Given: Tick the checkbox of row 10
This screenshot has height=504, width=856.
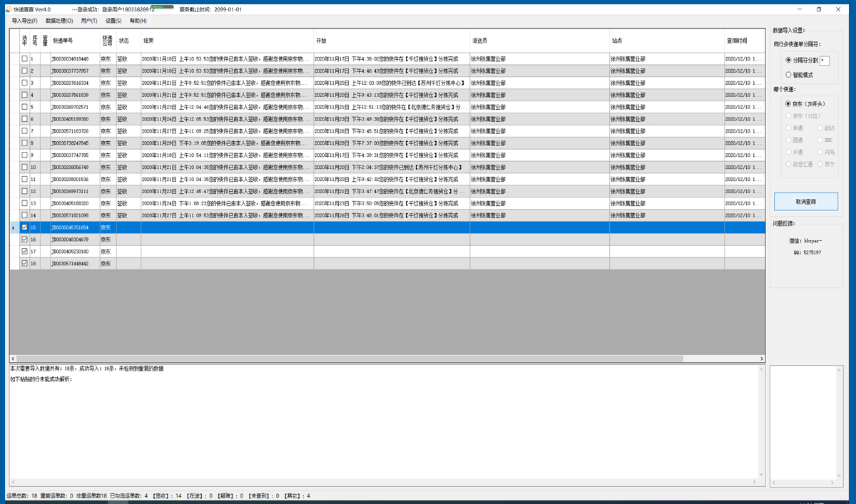Looking at the screenshot, I should click(x=24, y=168).
